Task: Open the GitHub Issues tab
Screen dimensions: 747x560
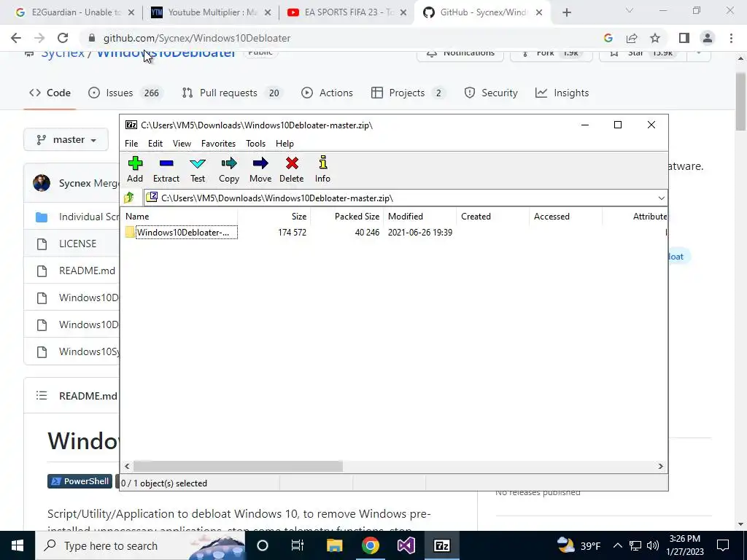Action: (x=125, y=93)
